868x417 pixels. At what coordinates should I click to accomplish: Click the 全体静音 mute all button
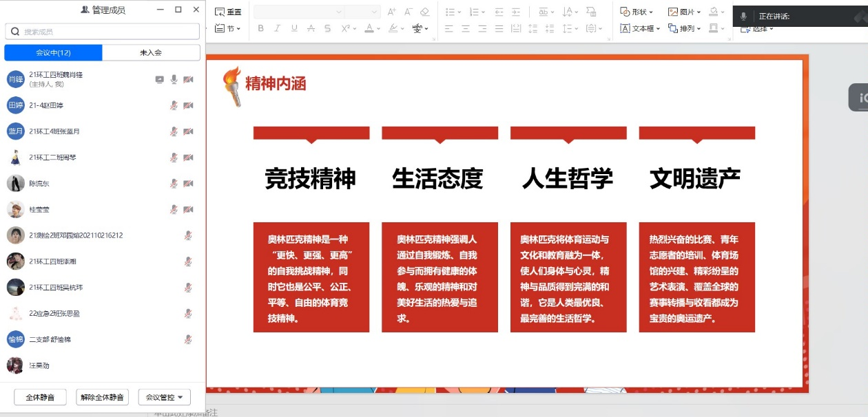(x=41, y=397)
